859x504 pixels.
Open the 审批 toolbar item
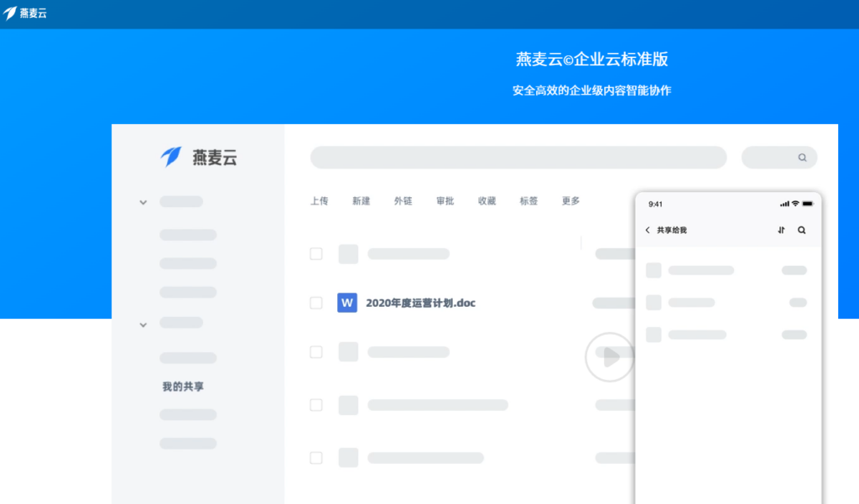[x=445, y=201]
